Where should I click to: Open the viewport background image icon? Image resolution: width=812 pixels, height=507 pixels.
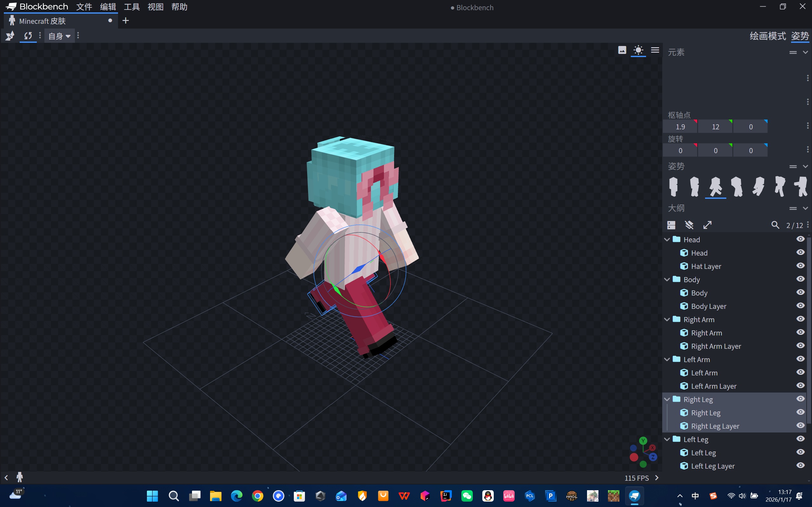point(622,50)
